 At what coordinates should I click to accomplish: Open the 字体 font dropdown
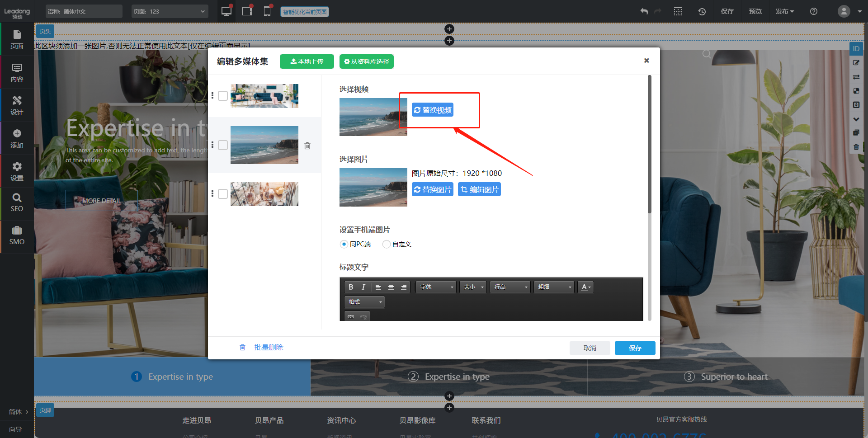pos(435,287)
